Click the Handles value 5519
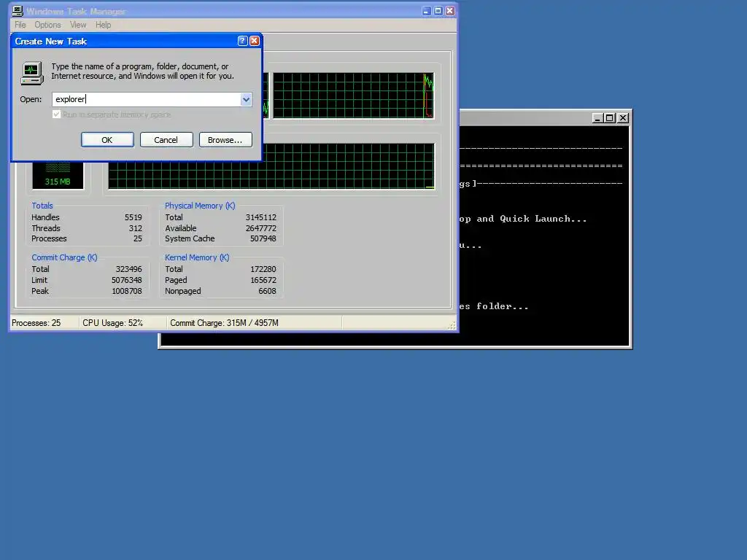Screen dimensions: 747x560 133,217
